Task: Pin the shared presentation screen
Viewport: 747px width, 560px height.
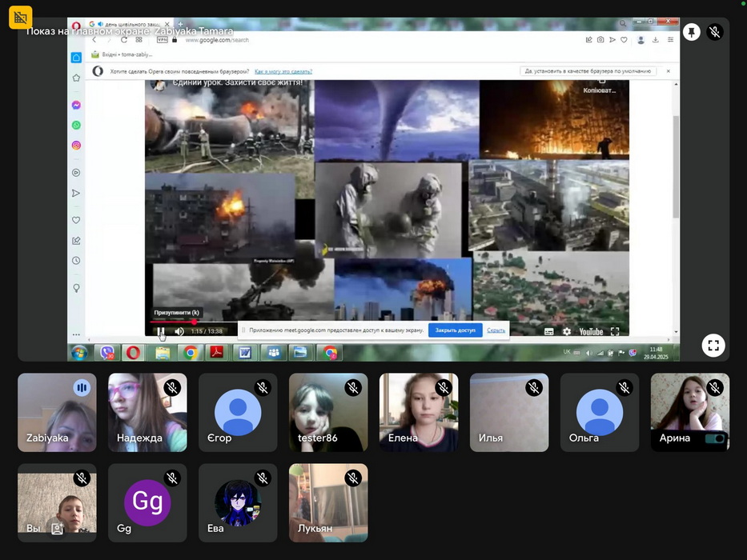Action: point(692,32)
